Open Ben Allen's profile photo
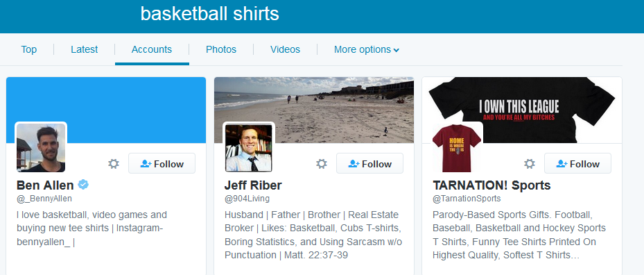 [x=41, y=147]
